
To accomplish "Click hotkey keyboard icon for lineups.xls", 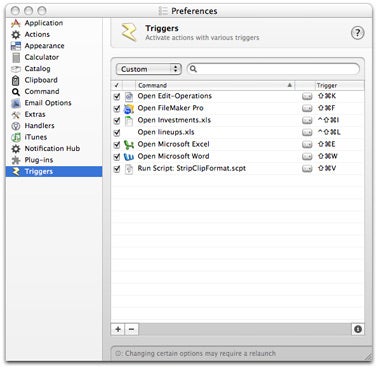I will click(x=307, y=132).
